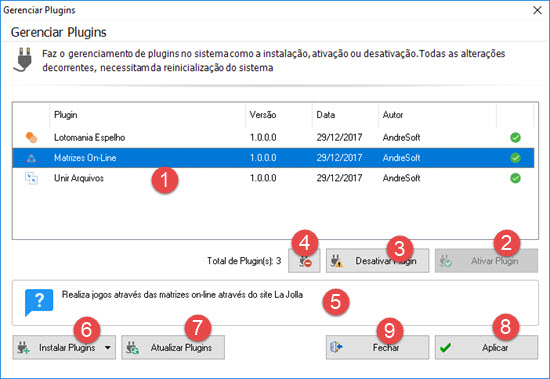550x379 pixels.
Task: Click the Total de Plugin(s): 3 label
Action: (x=244, y=261)
